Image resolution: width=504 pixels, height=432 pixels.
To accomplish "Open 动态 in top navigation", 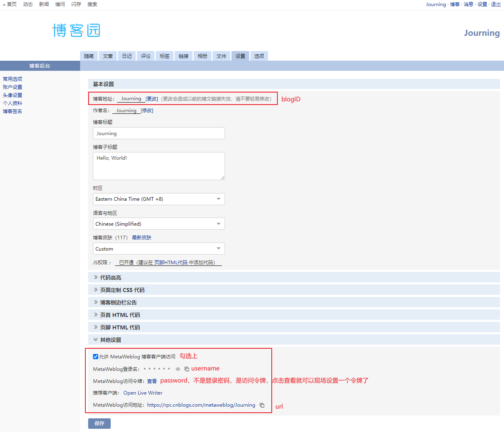I will [x=28, y=4].
